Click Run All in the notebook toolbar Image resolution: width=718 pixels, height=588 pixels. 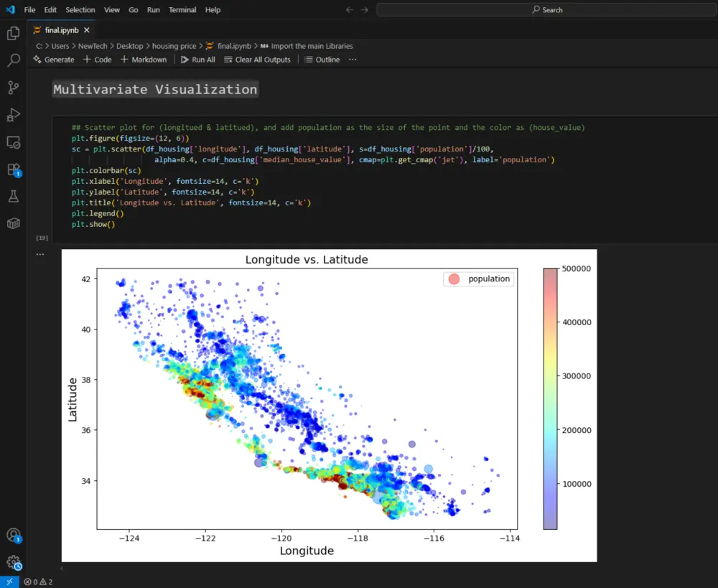coord(197,60)
